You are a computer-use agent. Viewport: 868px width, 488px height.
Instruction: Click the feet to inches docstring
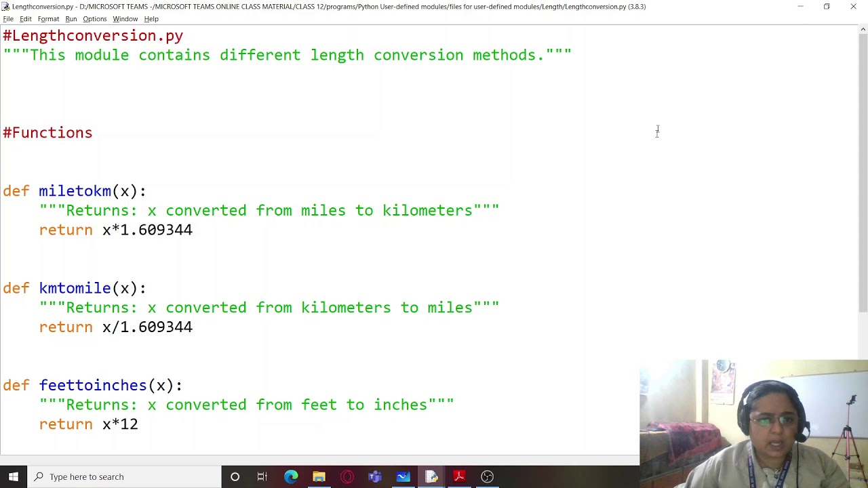[x=247, y=405]
